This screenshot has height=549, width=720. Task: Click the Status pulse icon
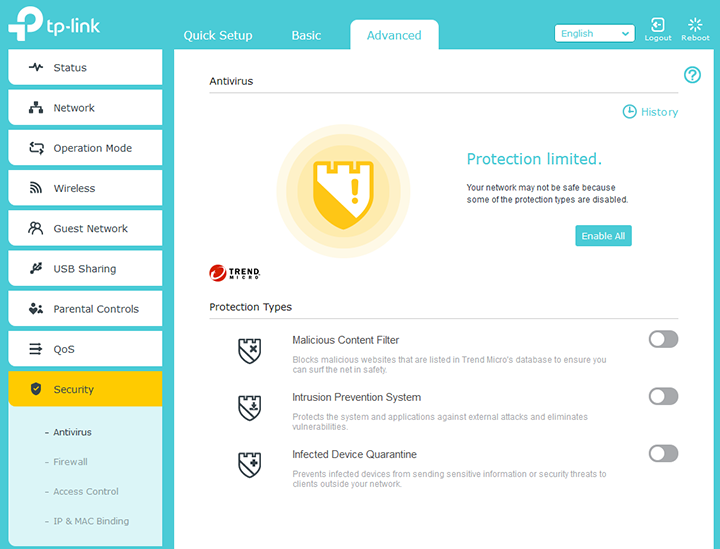pos(36,68)
